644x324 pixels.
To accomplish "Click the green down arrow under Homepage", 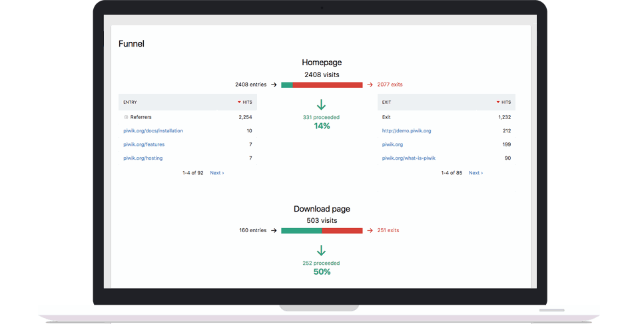I will [x=321, y=105].
